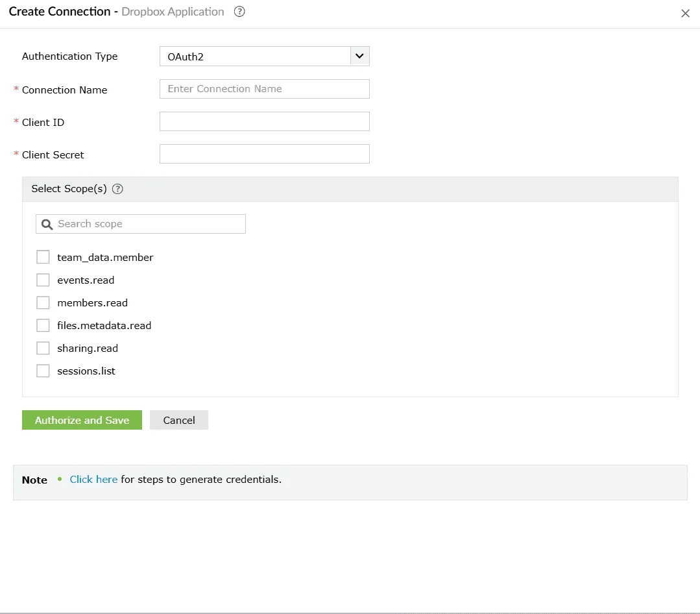The image size is (700, 614).
Task: Open the Authentication Type dropdown arrow
Action: point(359,56)
